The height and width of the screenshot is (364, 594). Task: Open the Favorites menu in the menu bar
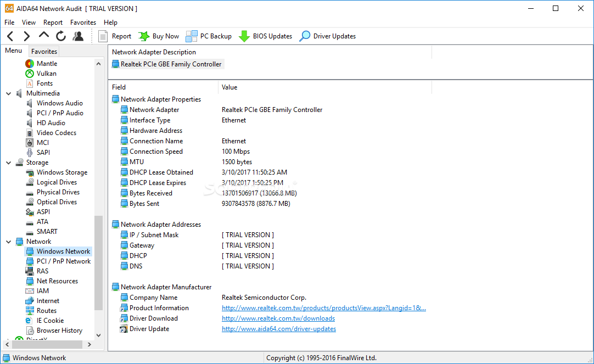tap(83, 23)
